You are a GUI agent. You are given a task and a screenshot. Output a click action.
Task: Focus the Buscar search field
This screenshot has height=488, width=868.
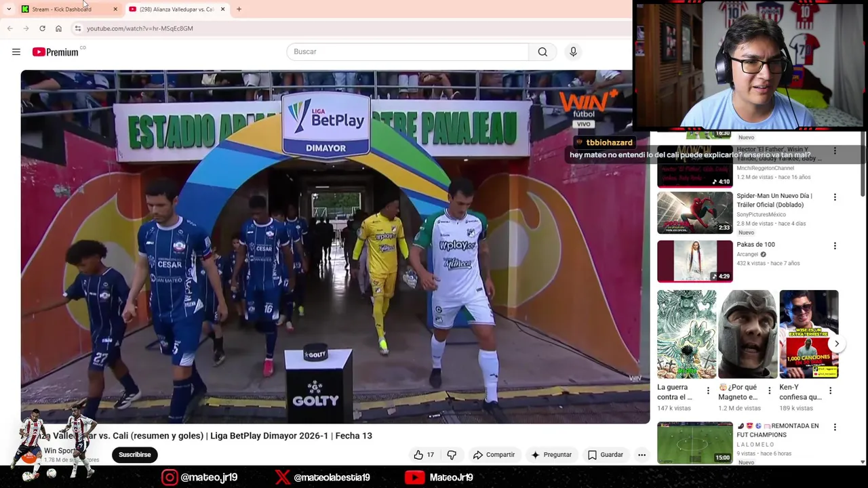point(408,52)
